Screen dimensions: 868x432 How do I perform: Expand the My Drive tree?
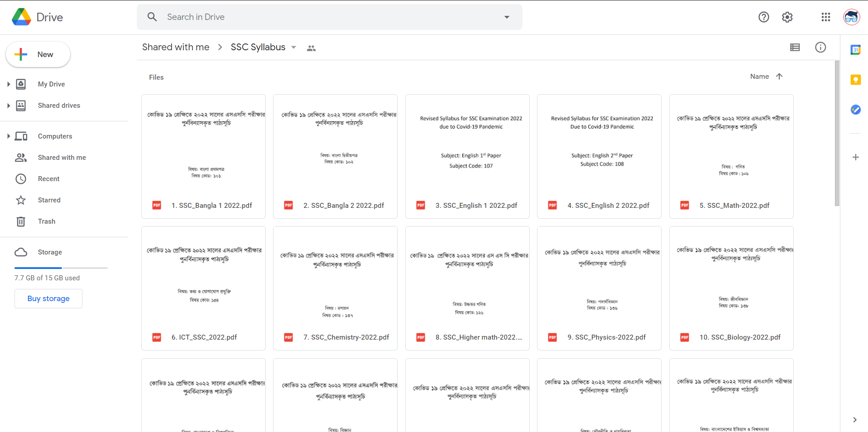coord(8,84)
